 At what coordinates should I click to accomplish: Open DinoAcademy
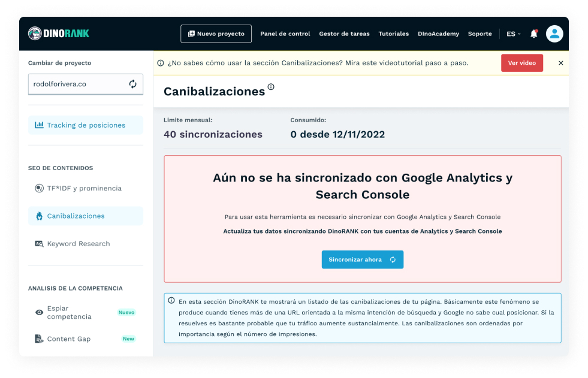pyautogui.click(x=438, y=34)
